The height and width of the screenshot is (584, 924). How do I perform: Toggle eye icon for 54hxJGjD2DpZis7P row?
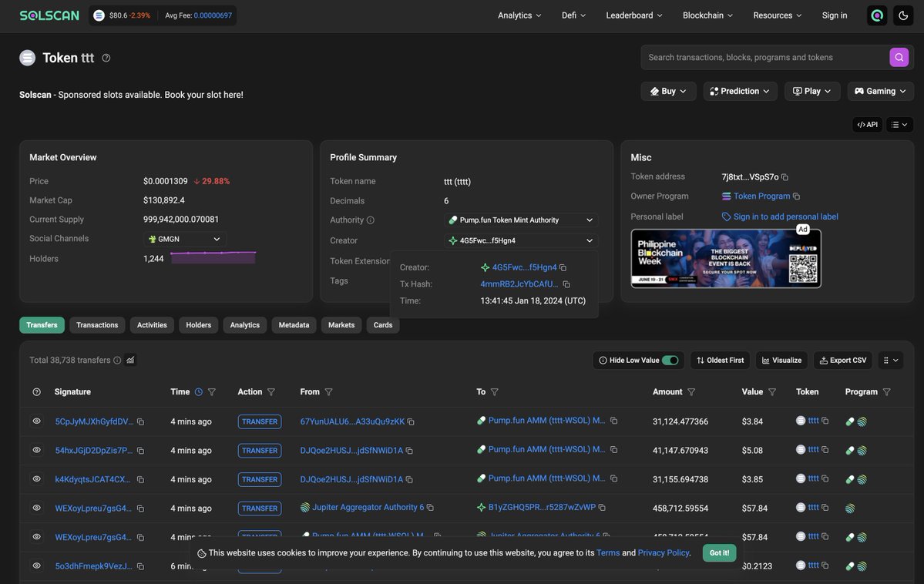(36, 450)
